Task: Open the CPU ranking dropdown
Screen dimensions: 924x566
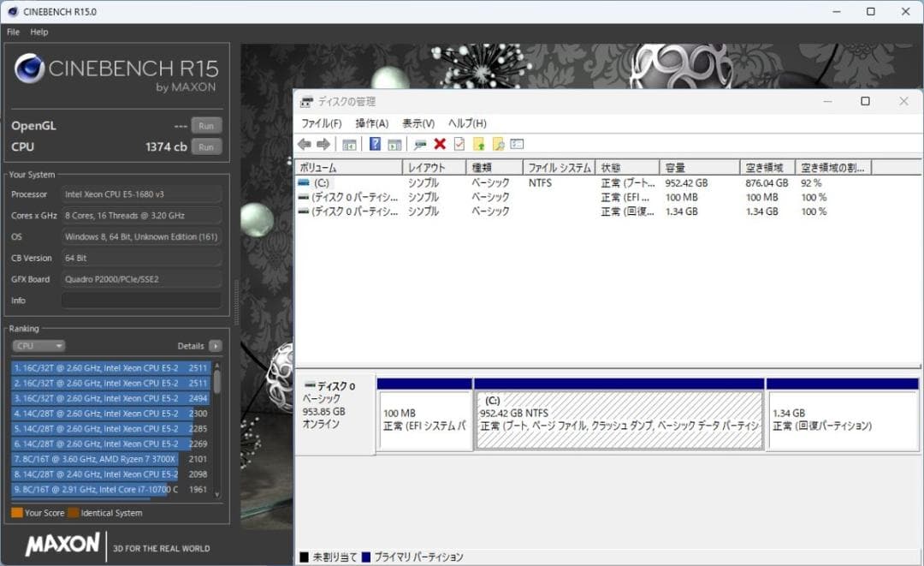Action: pyautogui.click(x=38, y=346)
